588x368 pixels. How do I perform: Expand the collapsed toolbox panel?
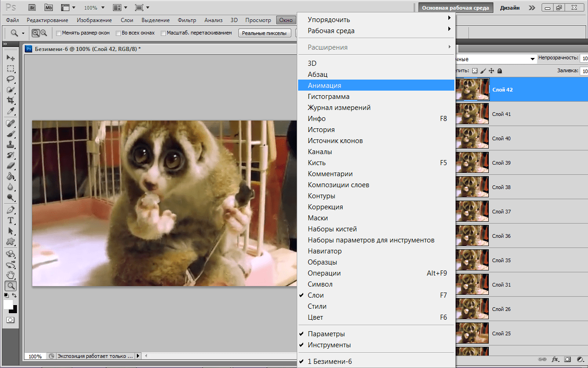click(x=5, y=44)
